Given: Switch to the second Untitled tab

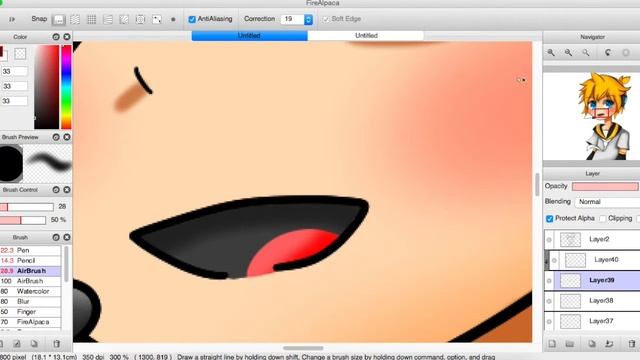Looking at the screenshot, I should [366, 36].
